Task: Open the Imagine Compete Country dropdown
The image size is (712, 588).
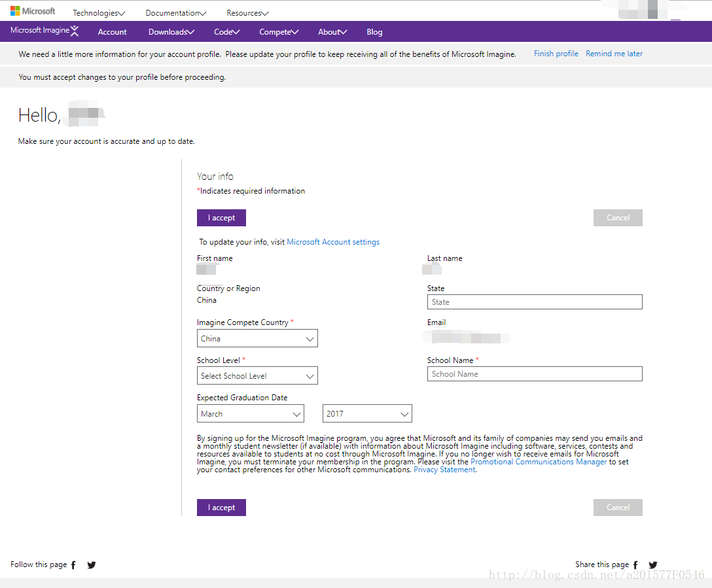Action: (x=257, y=338)
